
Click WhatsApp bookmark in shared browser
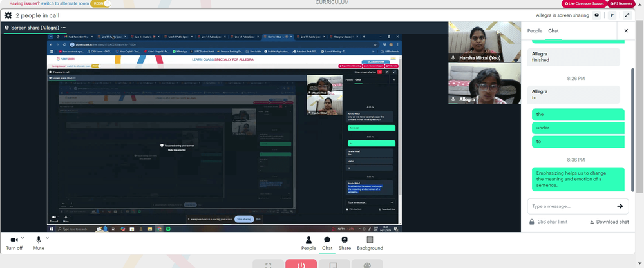180,52
